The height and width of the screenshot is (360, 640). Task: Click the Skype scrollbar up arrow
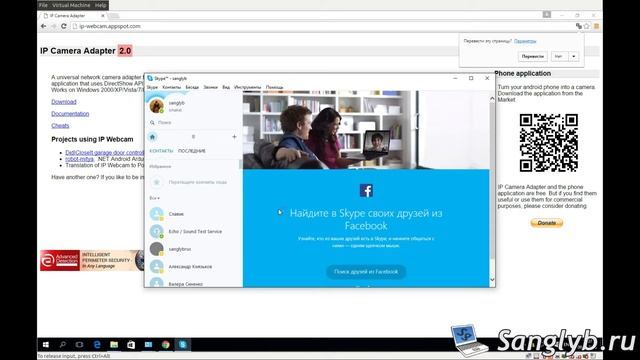coord(492,98)
